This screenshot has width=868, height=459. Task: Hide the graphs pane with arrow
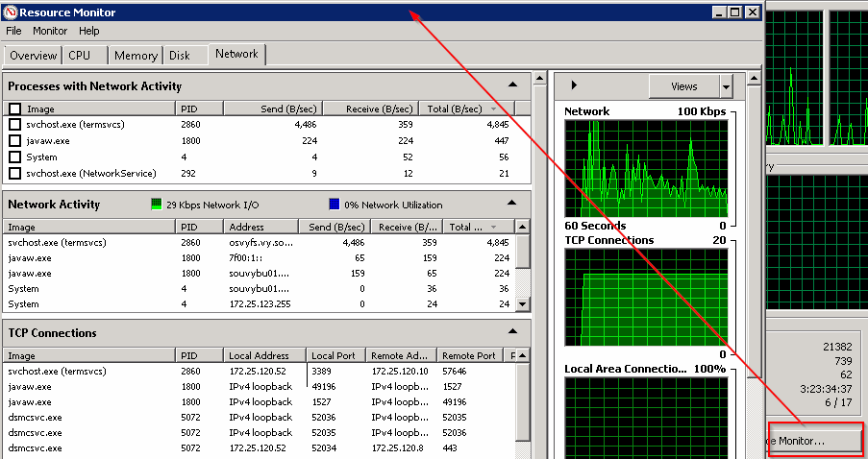[574, 85]
